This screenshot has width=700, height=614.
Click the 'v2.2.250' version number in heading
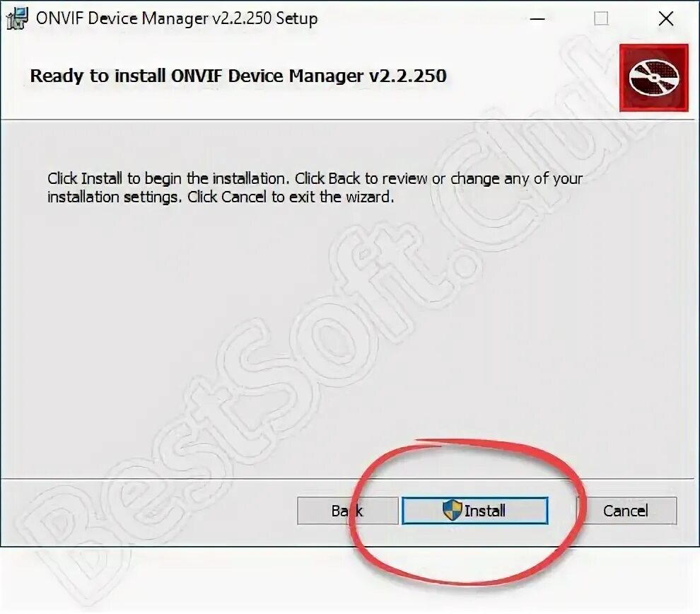coord(407,76)
